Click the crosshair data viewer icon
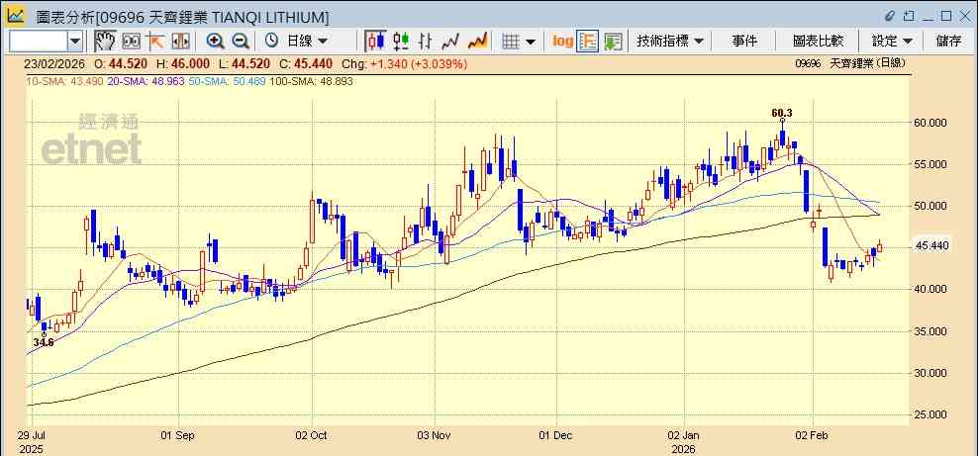Viewport: 980px width, 456px height. tap(131, 42)
